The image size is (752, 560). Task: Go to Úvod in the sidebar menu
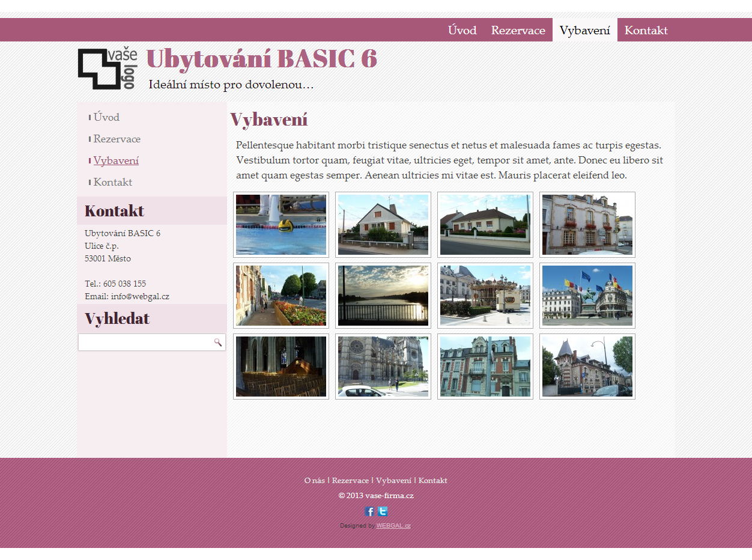tap(106, 117)
